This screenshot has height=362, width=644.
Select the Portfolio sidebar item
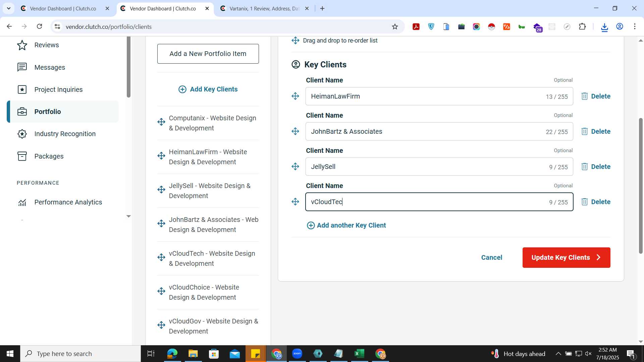(x=63, y=112)
